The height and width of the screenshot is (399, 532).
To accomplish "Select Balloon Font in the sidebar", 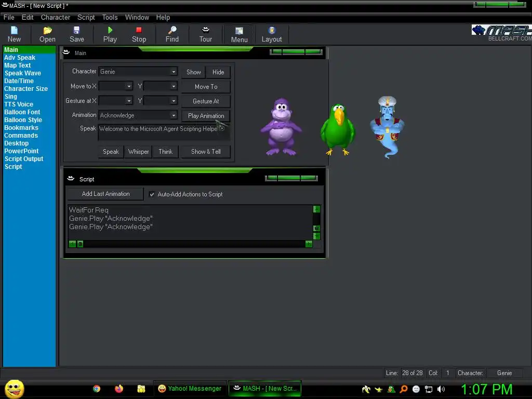I will 22,112.
